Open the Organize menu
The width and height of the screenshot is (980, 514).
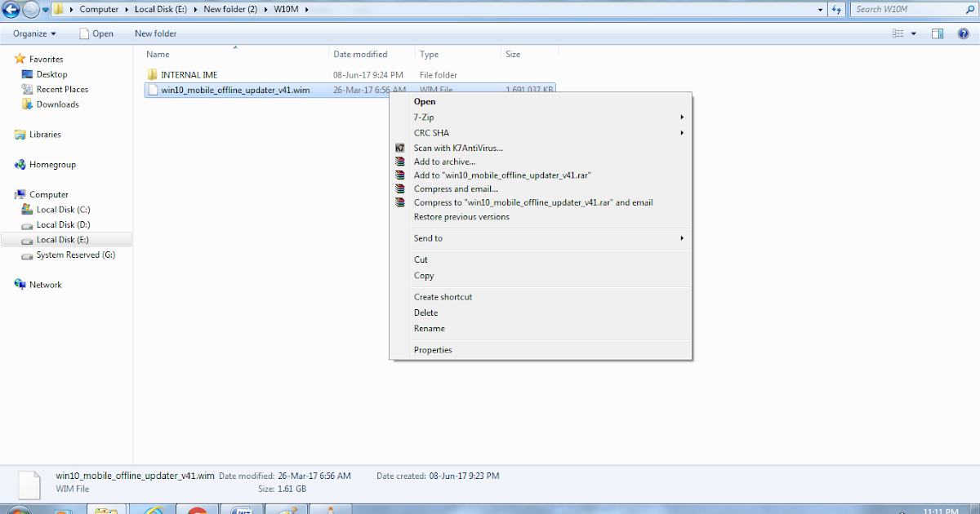34,33
